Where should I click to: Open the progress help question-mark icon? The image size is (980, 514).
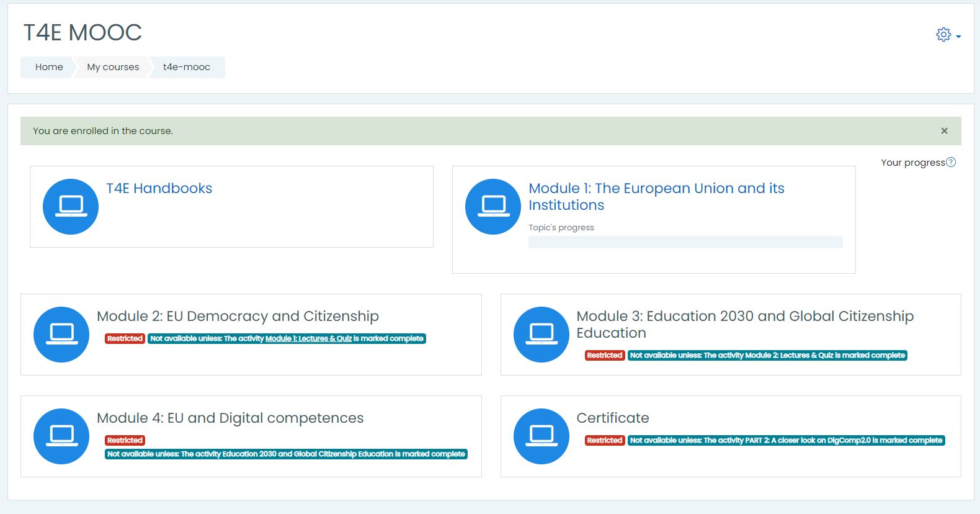tap(951, 162)
